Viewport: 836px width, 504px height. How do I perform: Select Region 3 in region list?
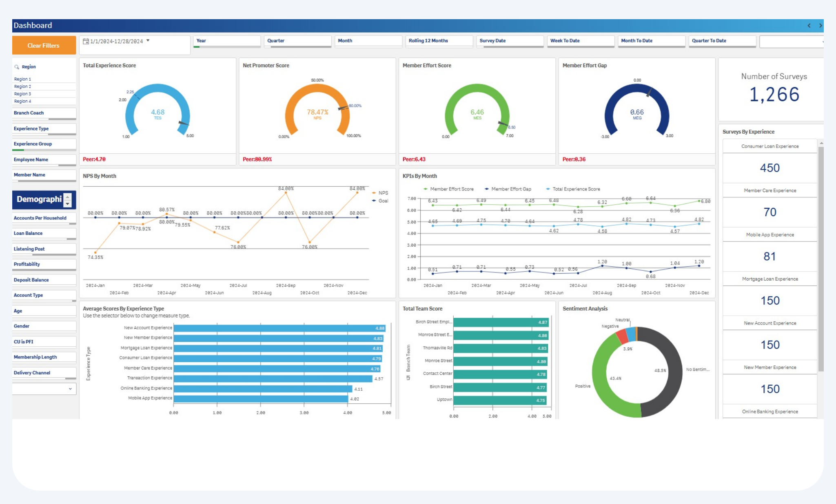[x=23, y=94]
